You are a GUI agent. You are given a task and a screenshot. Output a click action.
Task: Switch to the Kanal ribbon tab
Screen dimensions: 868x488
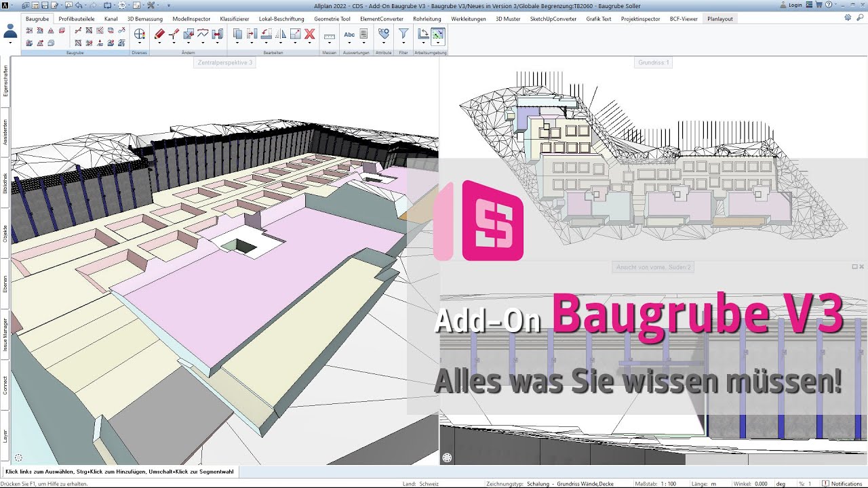[111, 19]
